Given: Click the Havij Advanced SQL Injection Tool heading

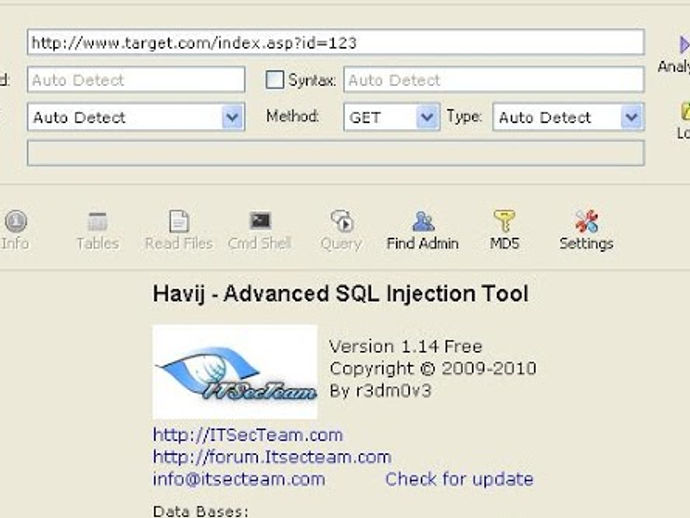Looking at the screenshot, I should click(341, 294).
